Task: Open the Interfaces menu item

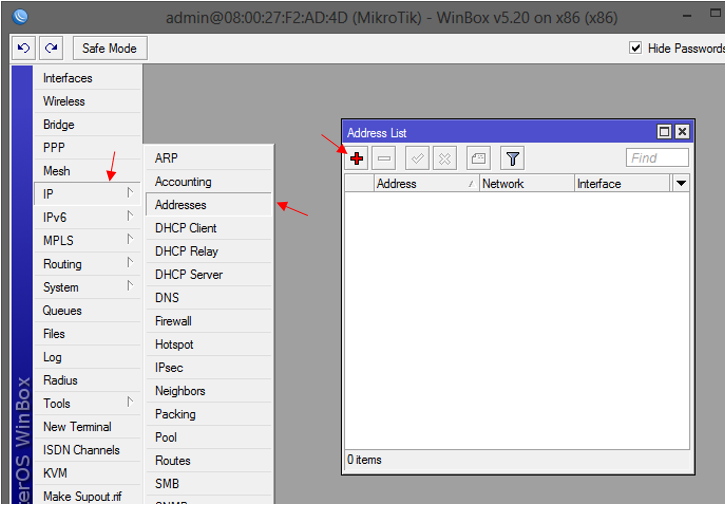Action: (x=87, y=78)
